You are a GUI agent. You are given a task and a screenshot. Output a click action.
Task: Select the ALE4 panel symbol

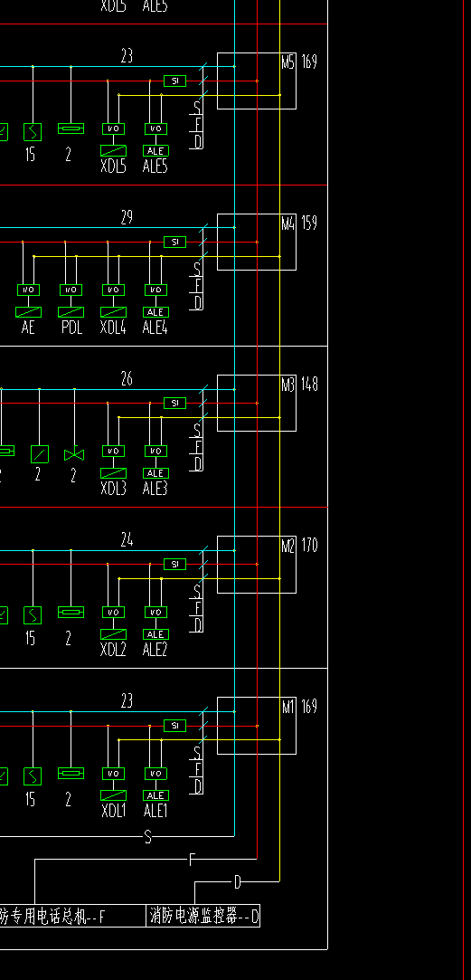coord(155,312)
